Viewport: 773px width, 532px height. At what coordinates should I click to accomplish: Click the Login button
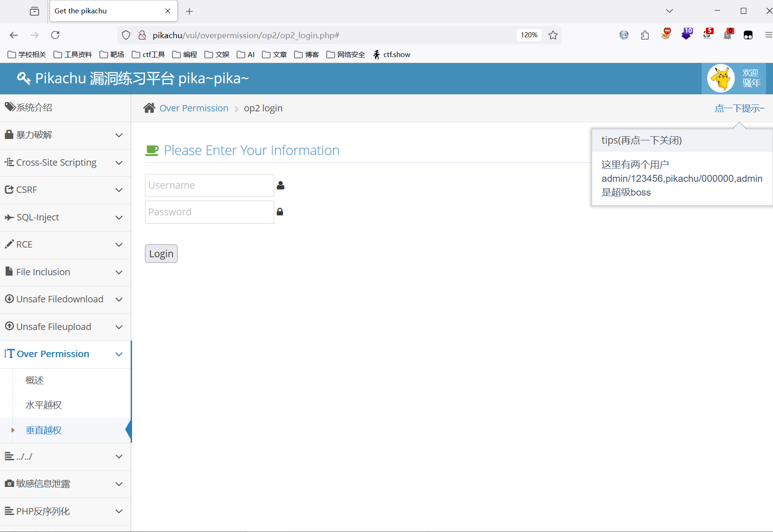[161, 254]
